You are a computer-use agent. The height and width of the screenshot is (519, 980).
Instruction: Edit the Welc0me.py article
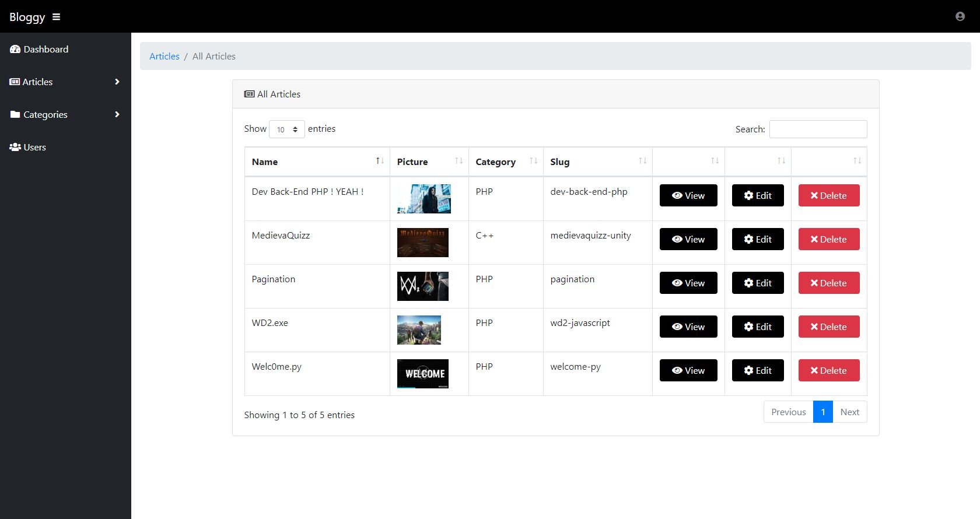pyautogui.click(x=758, y=370)
